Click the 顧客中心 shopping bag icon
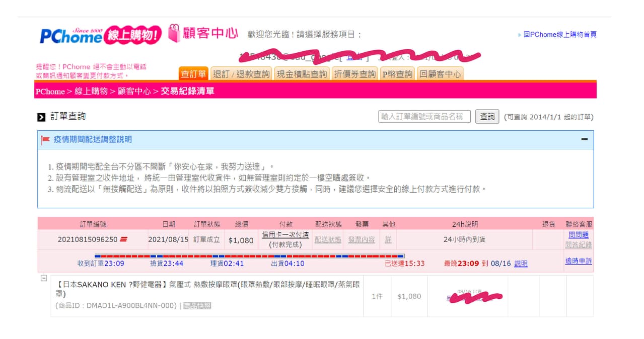 tap(174, 33)
